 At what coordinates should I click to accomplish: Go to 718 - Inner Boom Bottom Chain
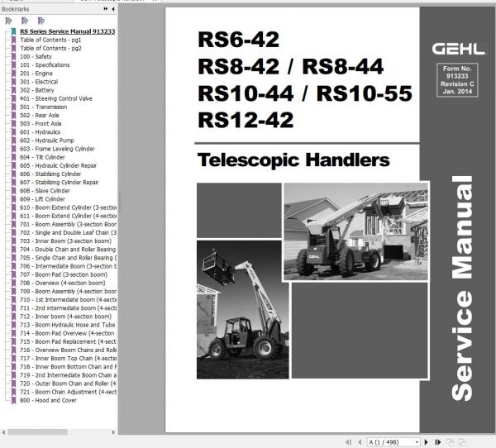click(x=68, y=367)
